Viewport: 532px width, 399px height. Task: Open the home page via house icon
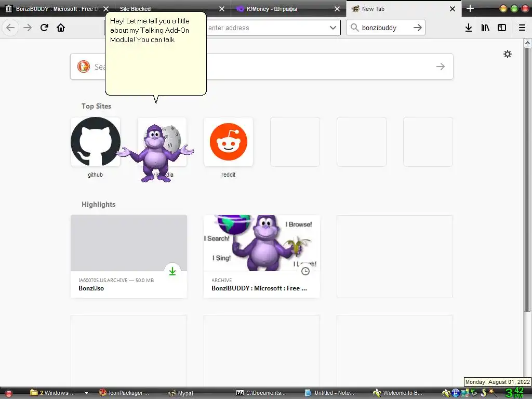click(61, 28)
